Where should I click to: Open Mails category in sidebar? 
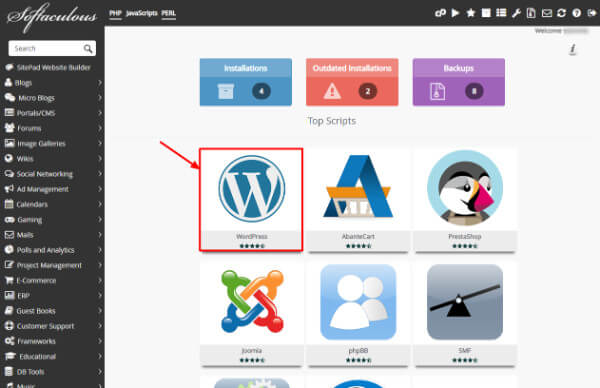click(25, 235)
